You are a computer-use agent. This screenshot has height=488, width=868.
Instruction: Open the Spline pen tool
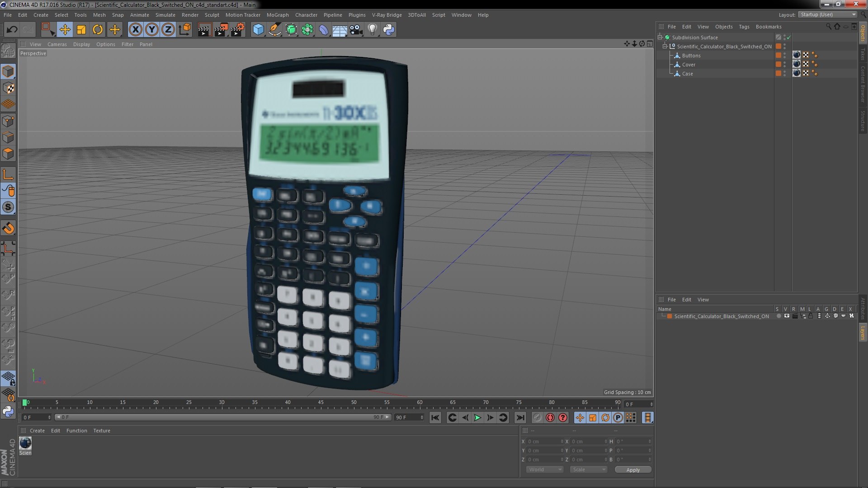[x=274, y=30]
